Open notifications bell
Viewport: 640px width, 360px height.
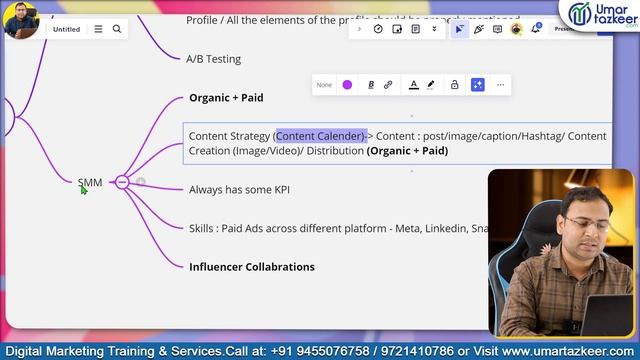pos(536,29)
